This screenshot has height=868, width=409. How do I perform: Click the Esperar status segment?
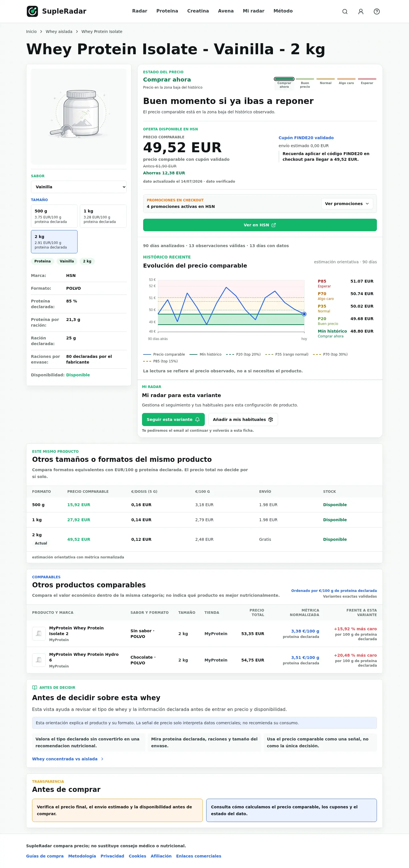[367, 81]
